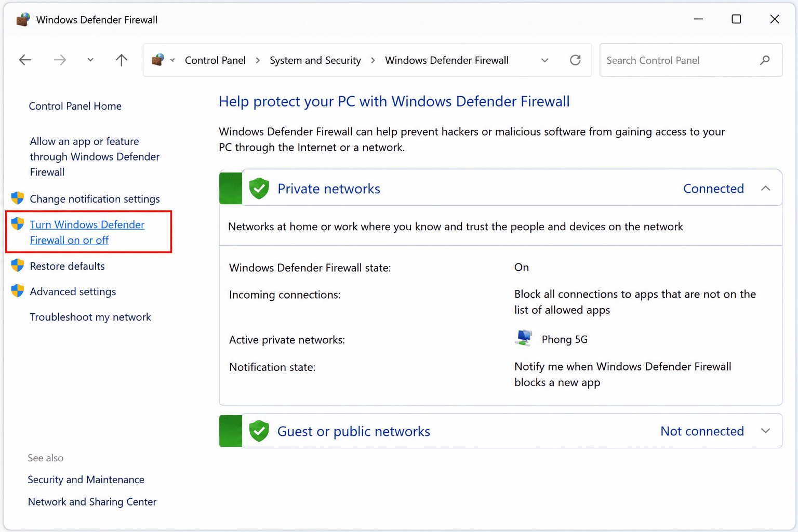798x532 pixels.
Task: Open Change notification settings link
Action: pyautogui.click(x=95, y=199)
